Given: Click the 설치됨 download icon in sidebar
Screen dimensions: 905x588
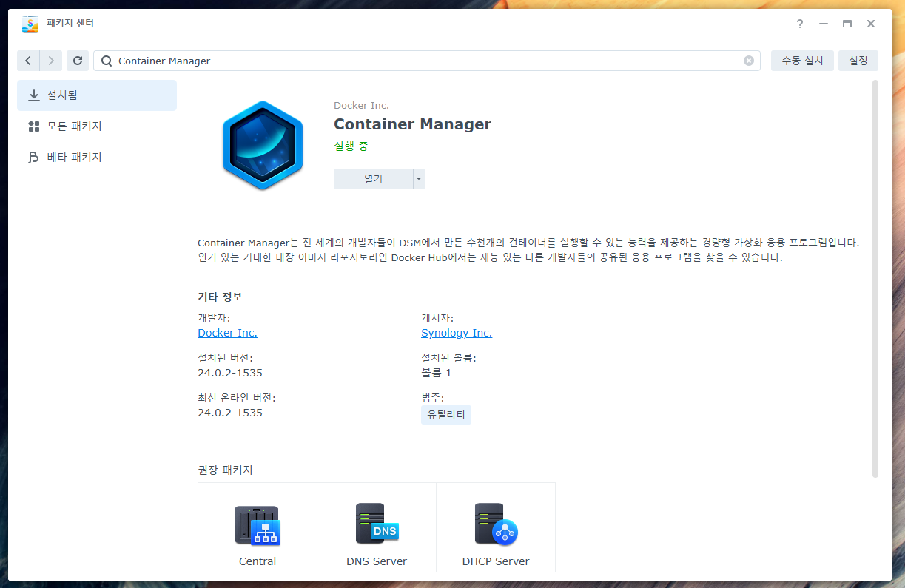Looking at the screenshot, I should (34, 95).
